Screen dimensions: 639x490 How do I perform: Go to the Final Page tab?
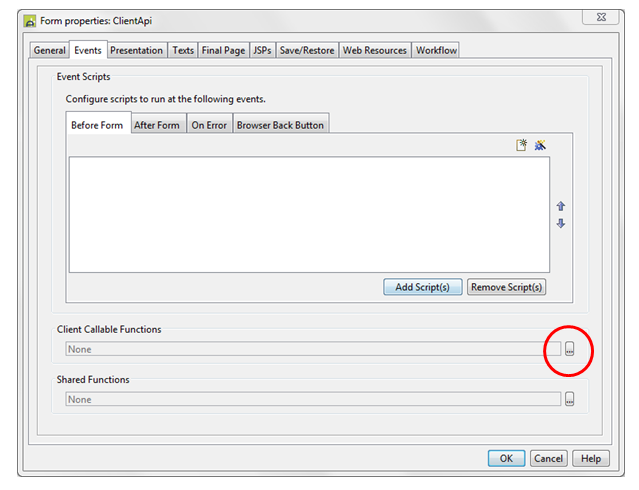pyautogui.click(x=223, y=50)
